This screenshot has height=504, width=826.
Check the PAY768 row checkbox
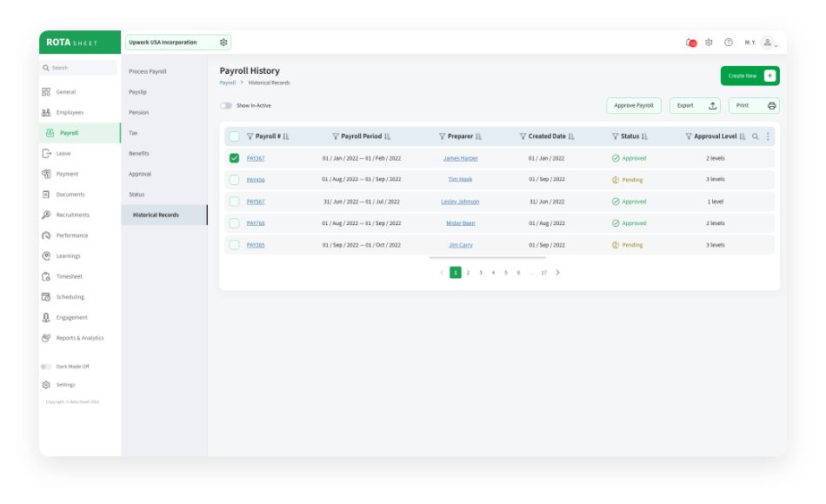(235, 222)
